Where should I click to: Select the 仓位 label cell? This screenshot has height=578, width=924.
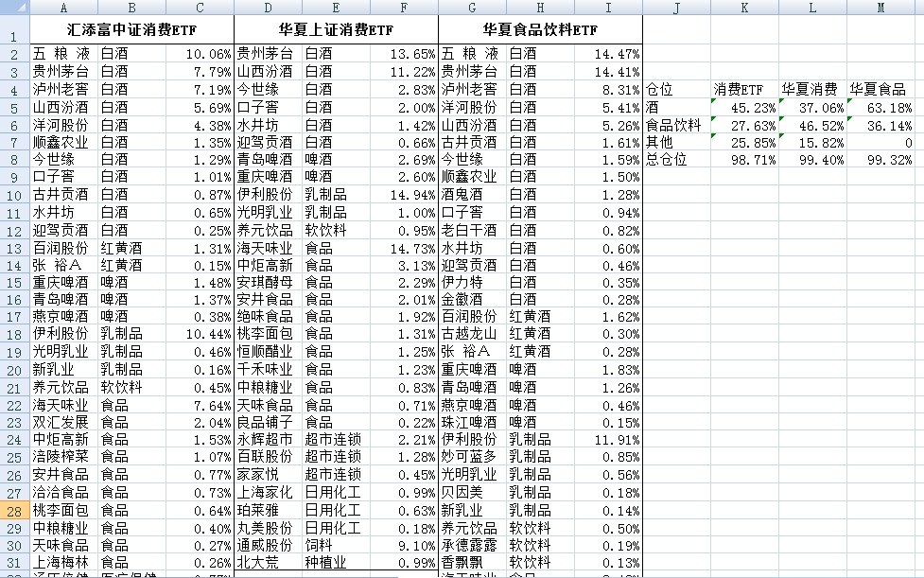click(x=677, y=90)
